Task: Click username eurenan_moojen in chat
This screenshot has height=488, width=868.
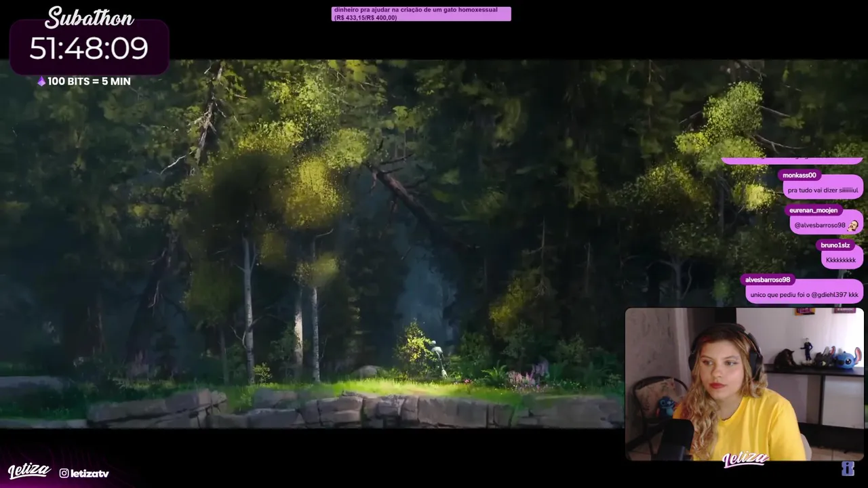Action: [813, 210]
